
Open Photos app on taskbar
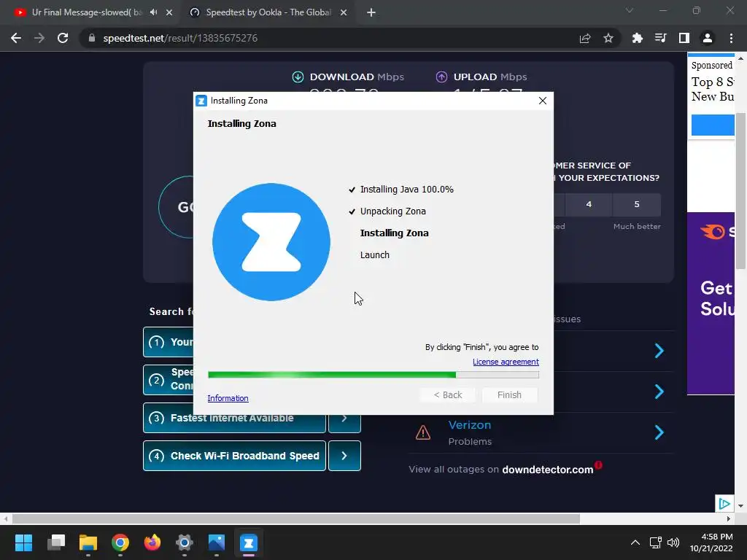click(x=216, y=542)
